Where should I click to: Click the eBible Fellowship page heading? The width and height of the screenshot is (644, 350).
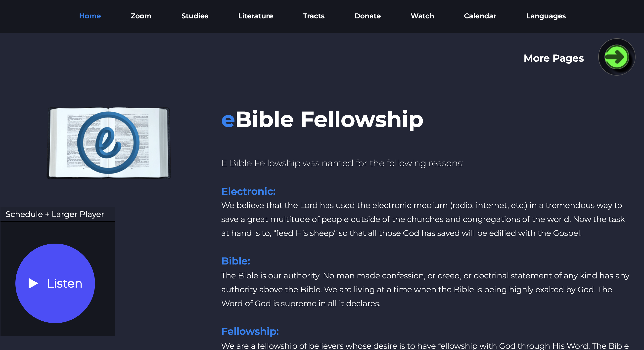[322, 120]
